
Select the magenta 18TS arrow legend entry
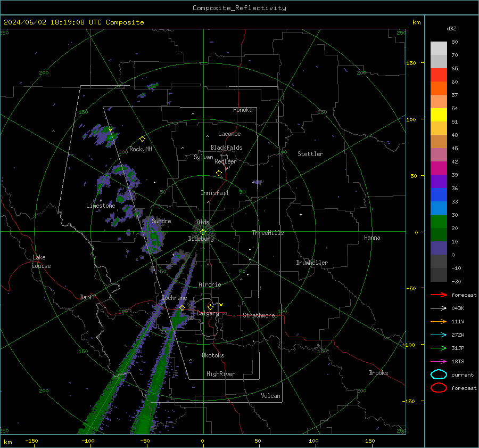pos(439,362)
